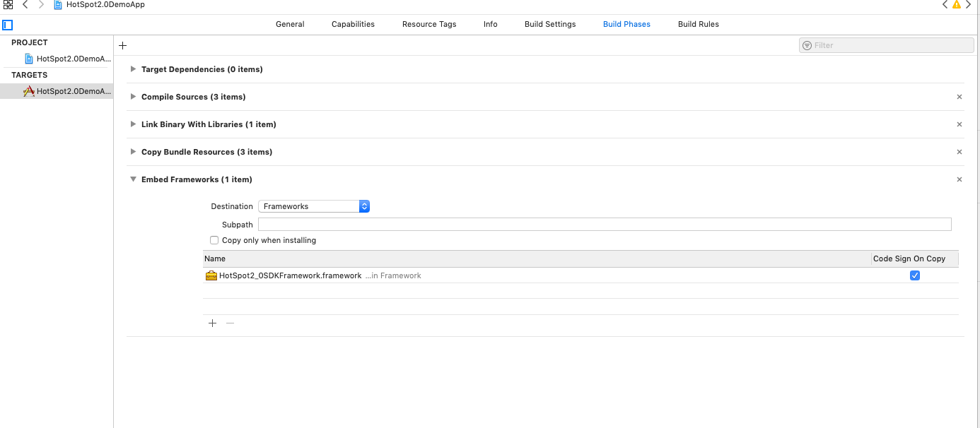Open the Info tab

coord(491,24)
